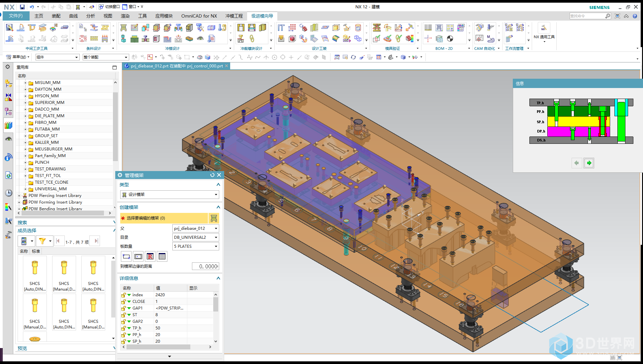Open the DB_UNIVERSAL2 catalog dropdown
The image size is (643, 364).
pos(196,237)
